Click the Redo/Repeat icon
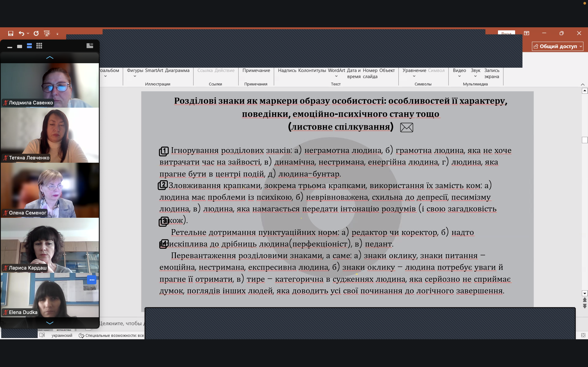Image resolution: width=588 pixels, height=367 pixels. click(36, 33)
